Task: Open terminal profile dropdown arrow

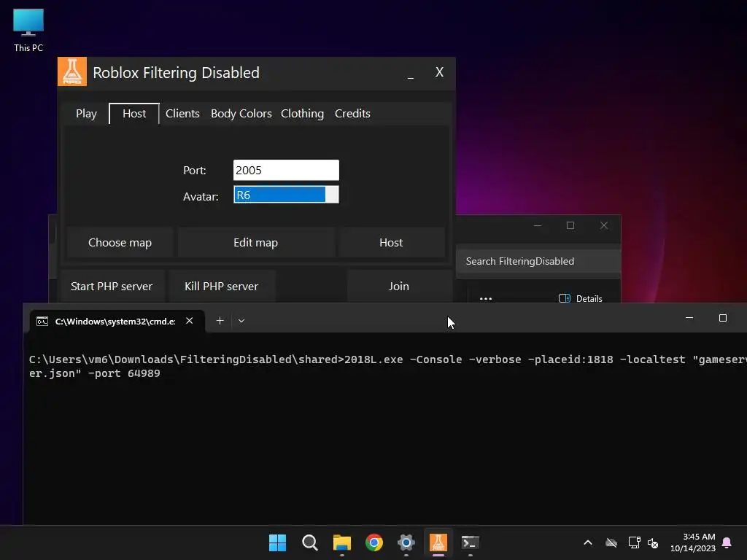Action: tap(241, 321)
